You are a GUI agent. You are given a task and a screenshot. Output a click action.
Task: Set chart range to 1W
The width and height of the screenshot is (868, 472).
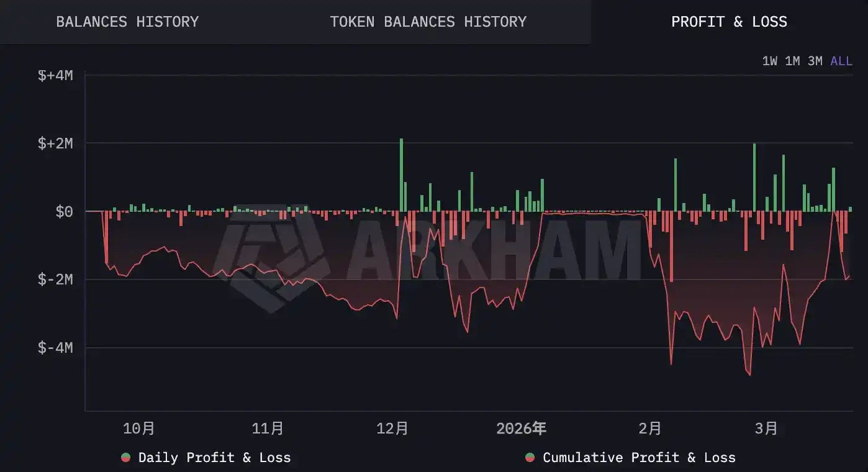coord(769,61)
